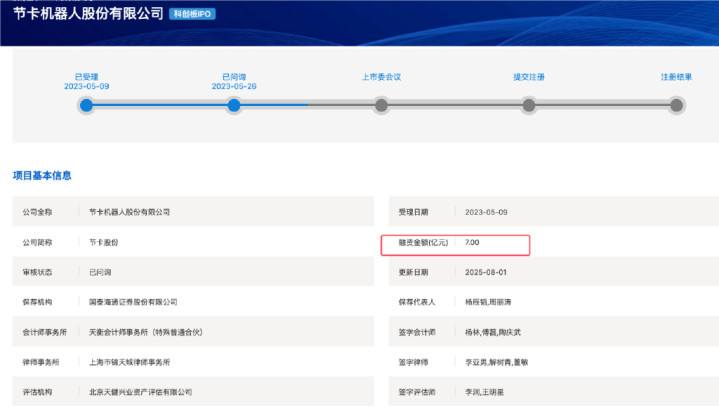Click the 签字律师 names value
This screenshot has height=412, width=719.
(497, 362)
